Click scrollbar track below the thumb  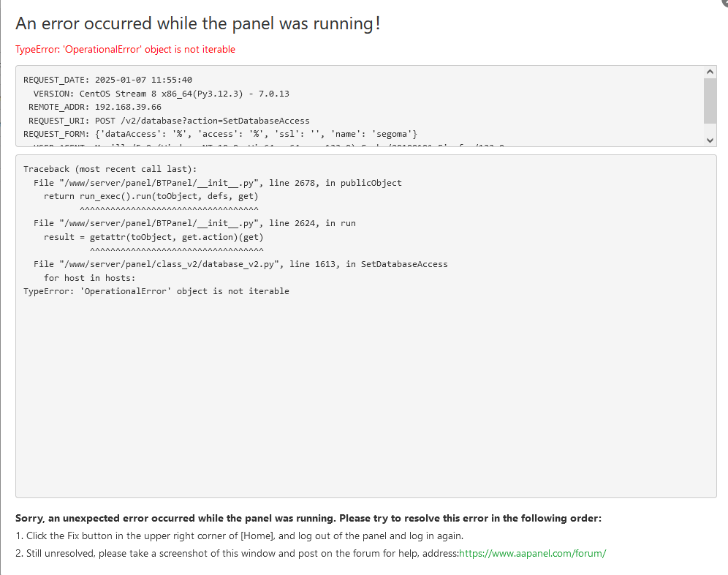(x=710, y=128)
